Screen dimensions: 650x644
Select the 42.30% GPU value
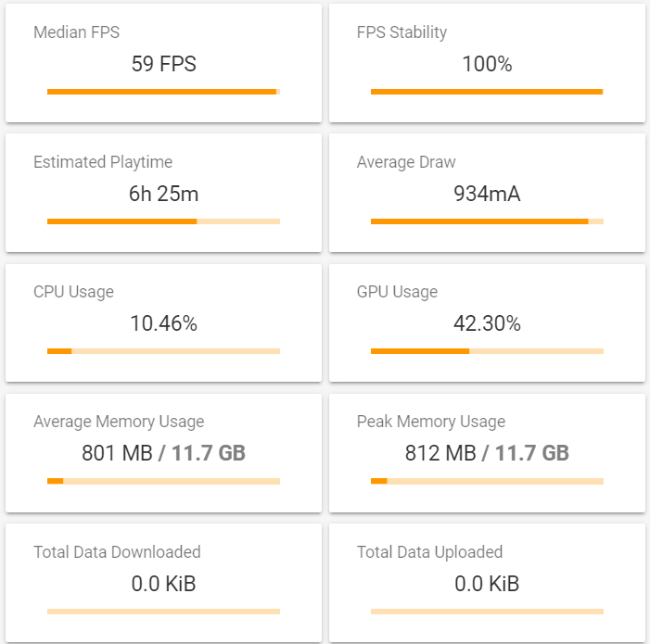click(x=487, y=324)
